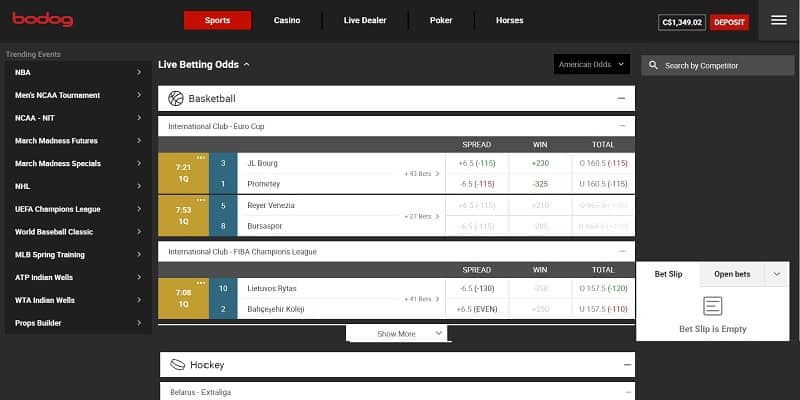Click the search magnifier icon
Viewport: 800px width, 400px height.
pos(654,65)
